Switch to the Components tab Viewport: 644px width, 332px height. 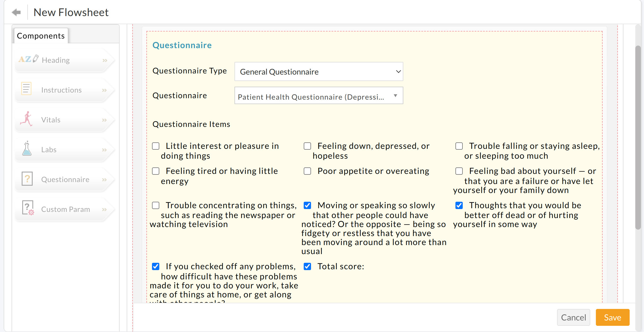(x=41, y=35)
